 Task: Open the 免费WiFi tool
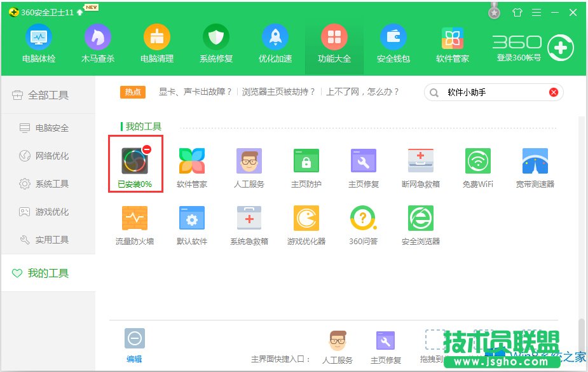477,162
